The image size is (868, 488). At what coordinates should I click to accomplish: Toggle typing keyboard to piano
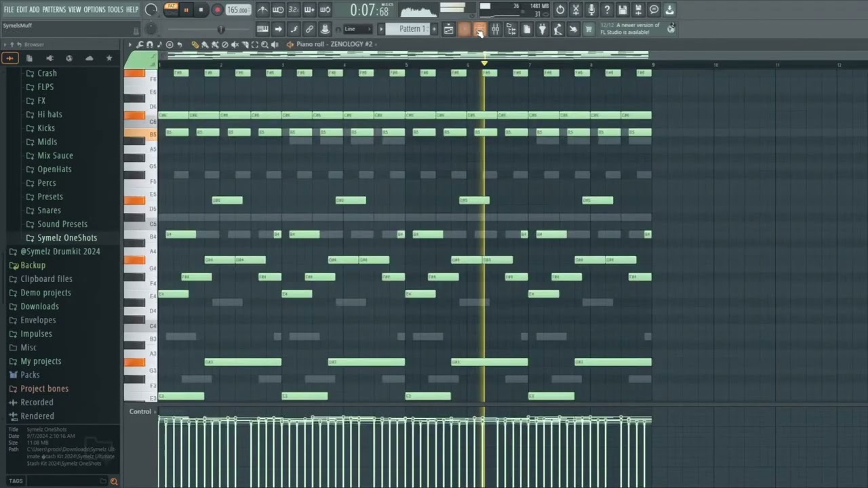(262, 29)
